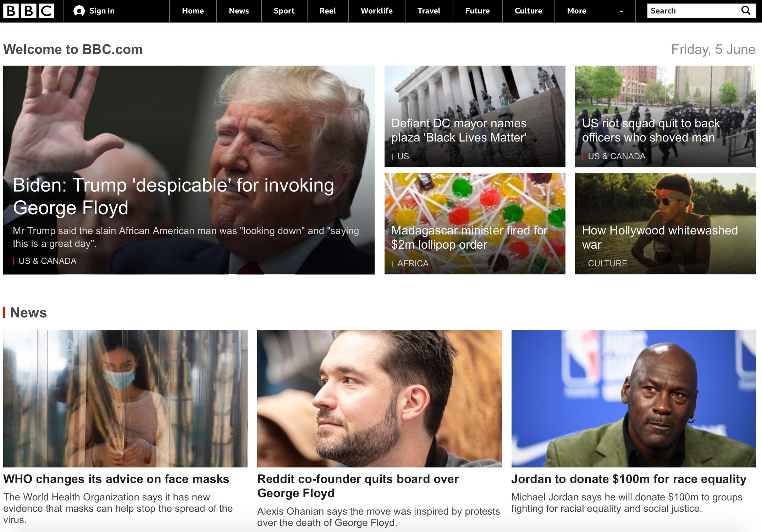Click the News section heading
Image resolution: width=762 pixels, height=532 pixels.
(x=28, y=312)
